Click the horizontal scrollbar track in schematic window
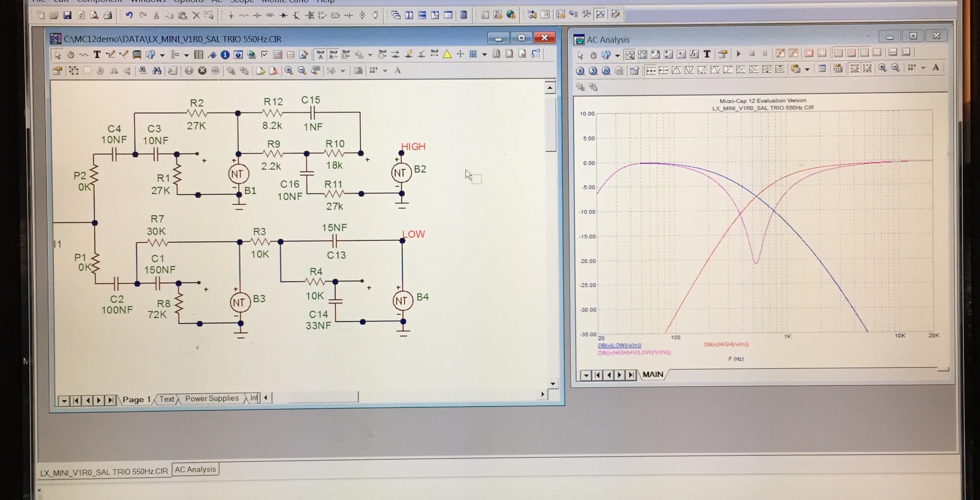The image size is (980, 500). pyautogui.click(x=406, y=397)
